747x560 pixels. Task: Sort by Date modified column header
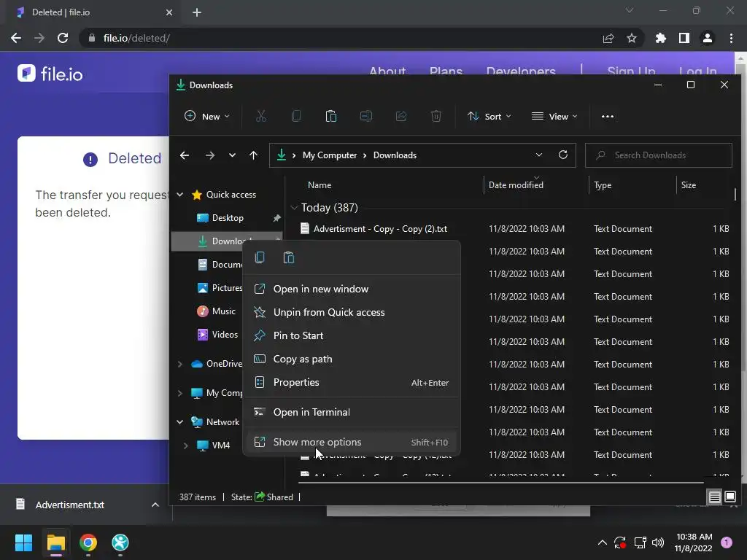[516, 185]
